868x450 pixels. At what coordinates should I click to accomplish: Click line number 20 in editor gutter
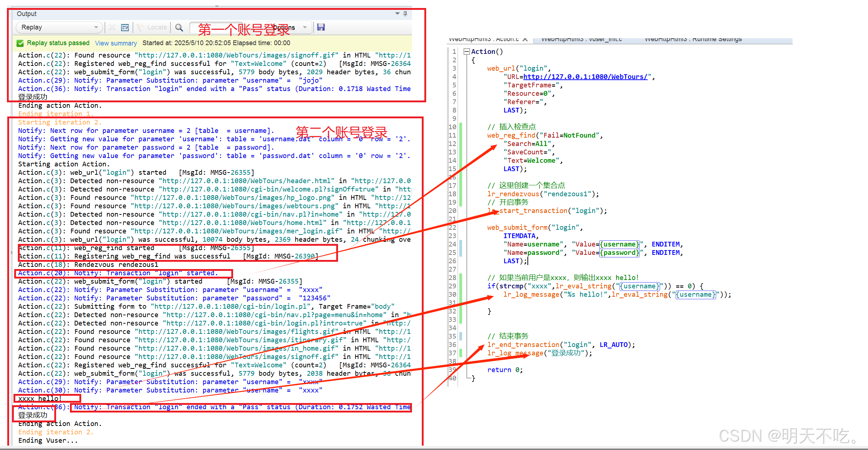[452, 211]
